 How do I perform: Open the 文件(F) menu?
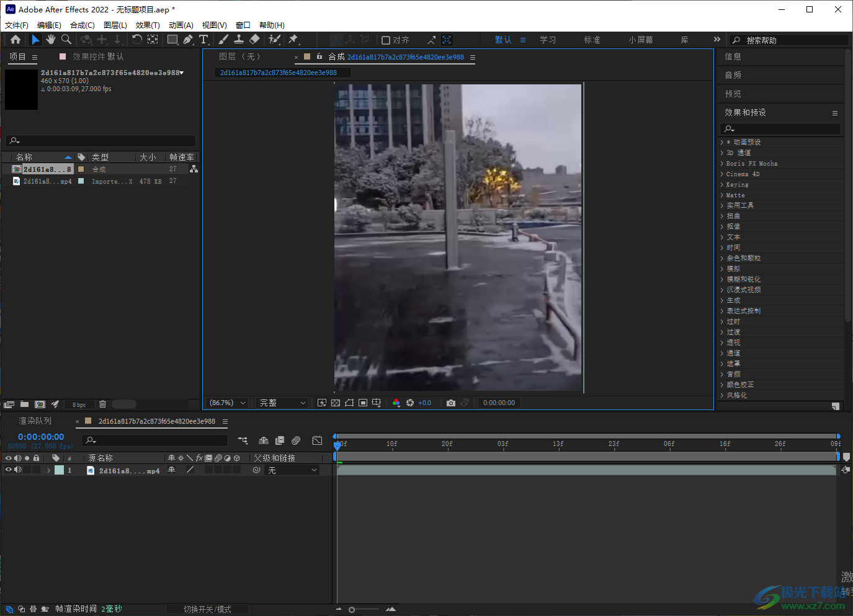tap(17, 25)
